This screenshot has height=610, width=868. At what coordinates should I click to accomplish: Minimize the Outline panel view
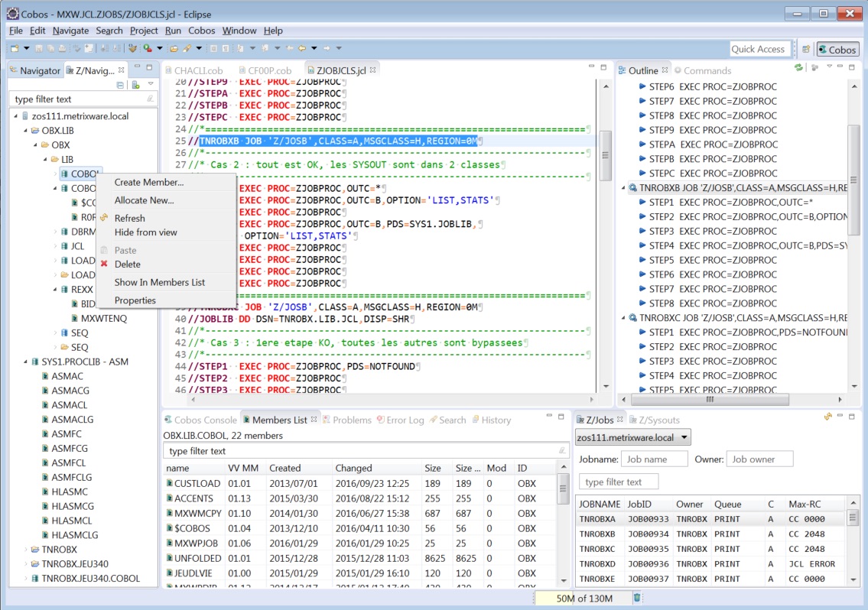coord(840,67)
